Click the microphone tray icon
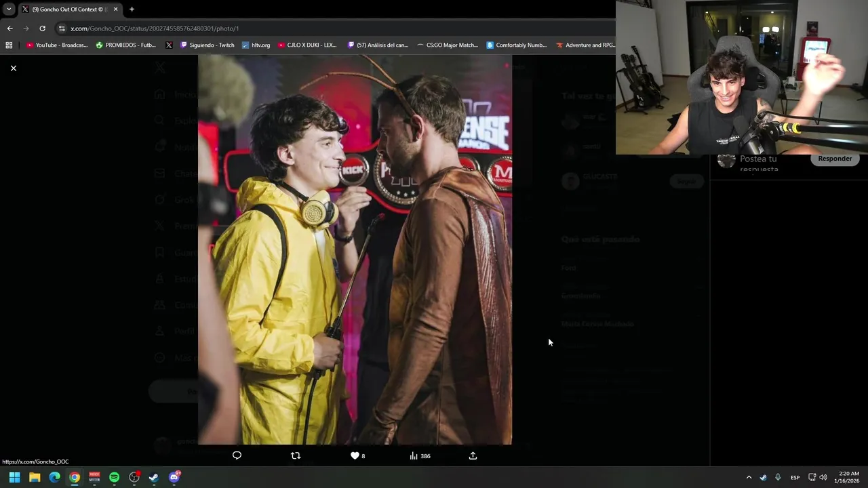868x488 pixels. click(x=778, y=477)
